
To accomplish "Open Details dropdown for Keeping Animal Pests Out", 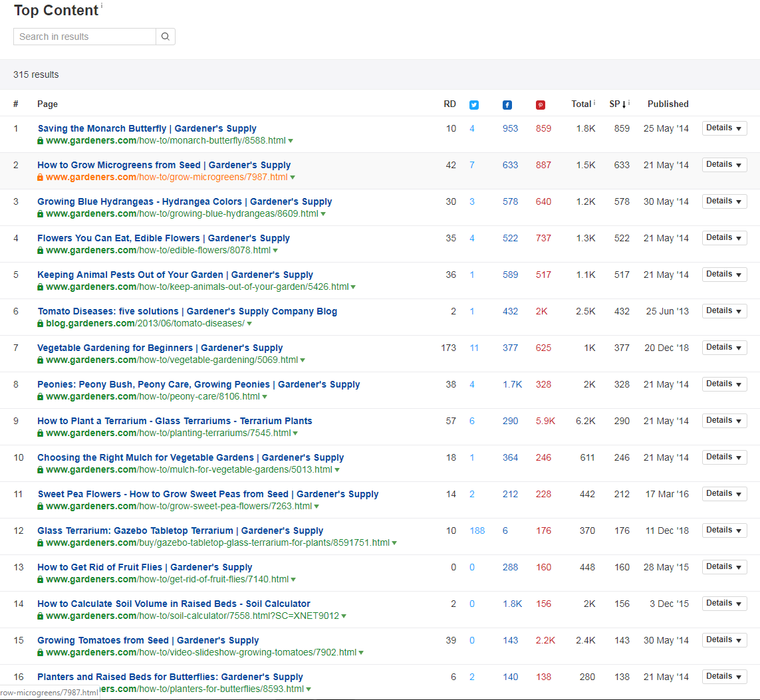I will [x=724, y=274].
